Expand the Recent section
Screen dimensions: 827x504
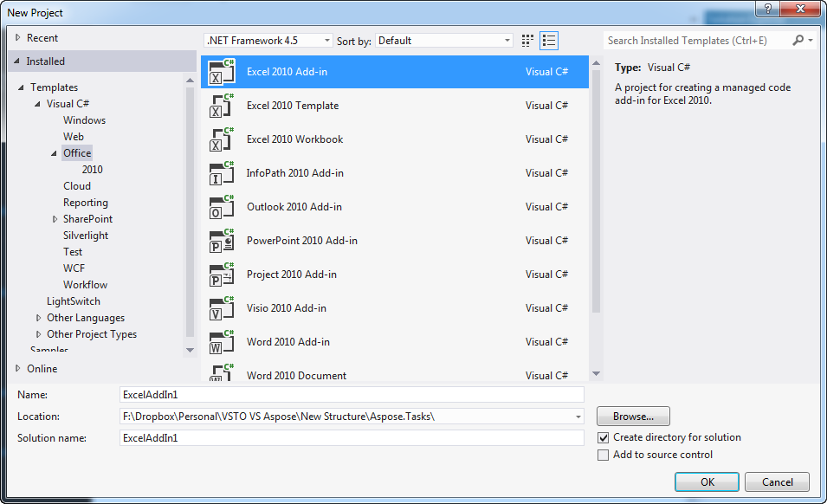pyautogui.click(x=18, y=37)
